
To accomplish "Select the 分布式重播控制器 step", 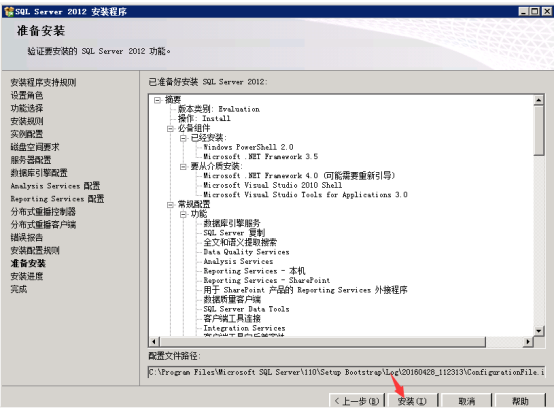I will click(43, 212).
